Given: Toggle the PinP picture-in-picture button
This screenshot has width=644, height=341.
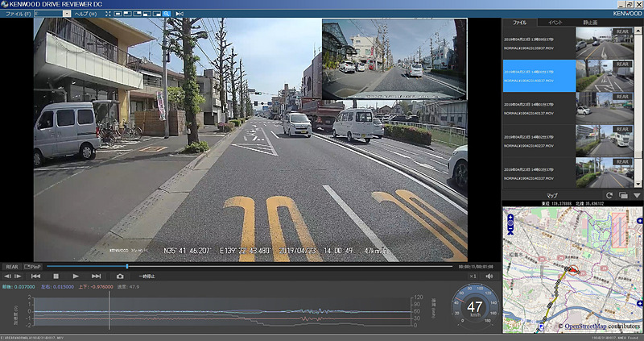Looking at the screenshot, I should [33, 267].
